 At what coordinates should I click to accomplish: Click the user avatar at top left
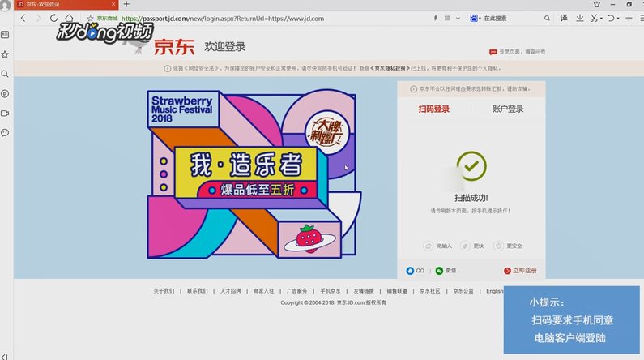6,6
